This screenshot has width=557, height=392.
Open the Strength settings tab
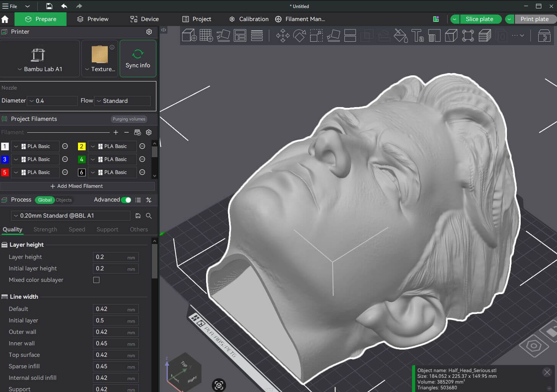click(x=45, y=229)
